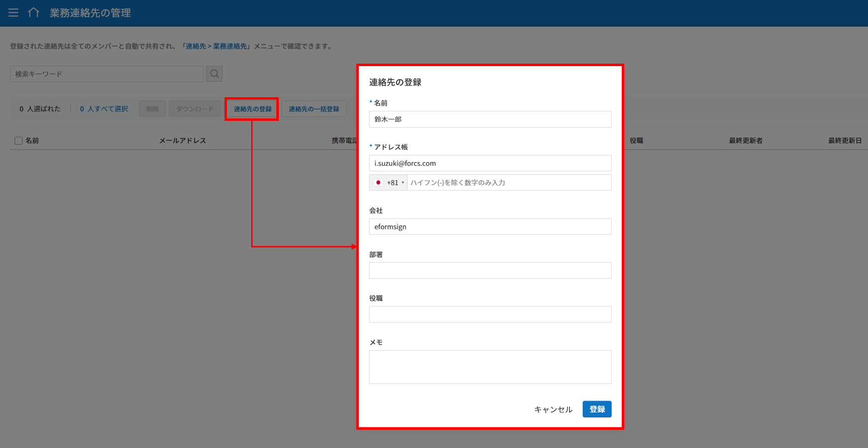Click the email address input field
The height and width of the screenshot is (448, 868).
[x=490, y=163]
